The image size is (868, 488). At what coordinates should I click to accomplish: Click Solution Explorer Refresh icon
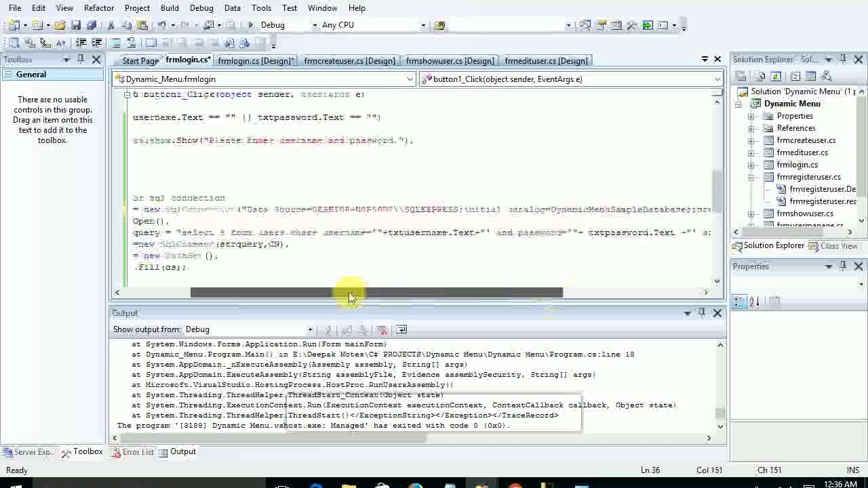776,76
